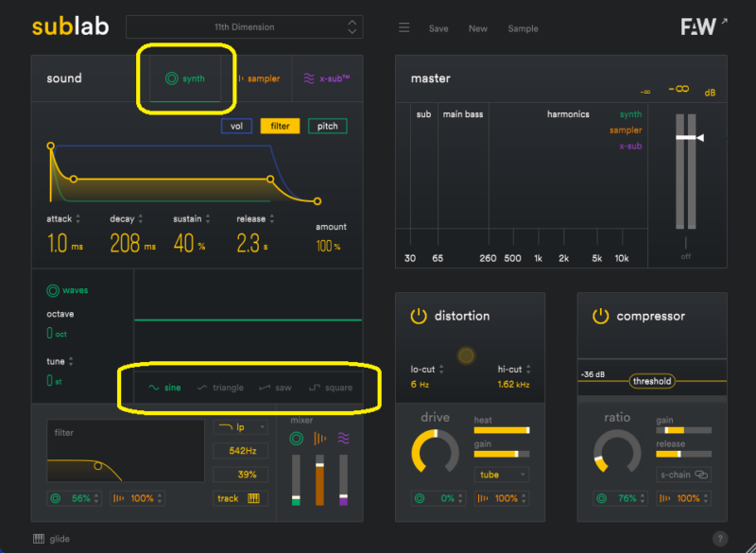The width and height of the screenshot is (756, 553).
Task: Select the pitch envelope button
Action: click(327, 126)
